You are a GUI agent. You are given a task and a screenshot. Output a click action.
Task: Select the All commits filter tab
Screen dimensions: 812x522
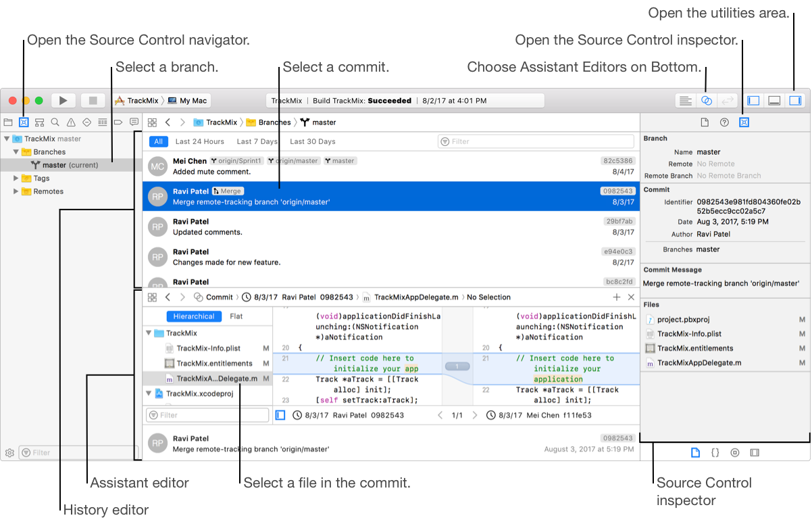coord(158,141)
